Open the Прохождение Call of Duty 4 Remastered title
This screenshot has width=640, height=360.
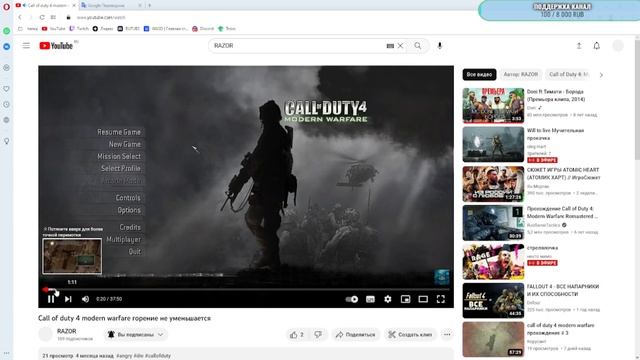pos(562,212)
